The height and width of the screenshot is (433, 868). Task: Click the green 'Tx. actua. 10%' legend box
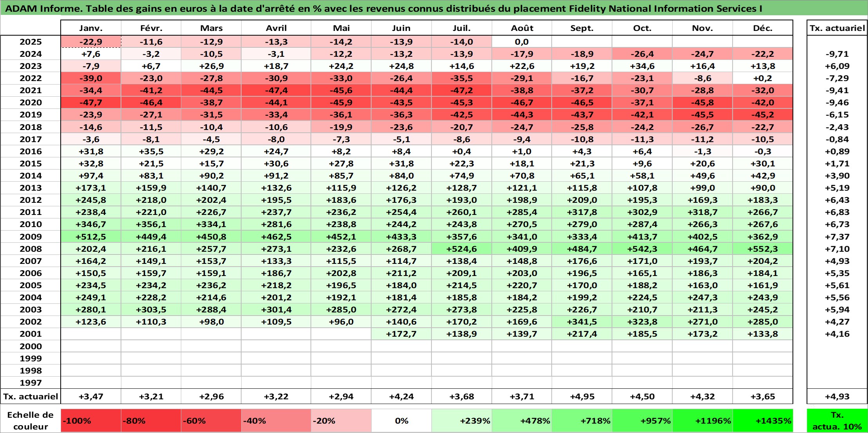837,420
